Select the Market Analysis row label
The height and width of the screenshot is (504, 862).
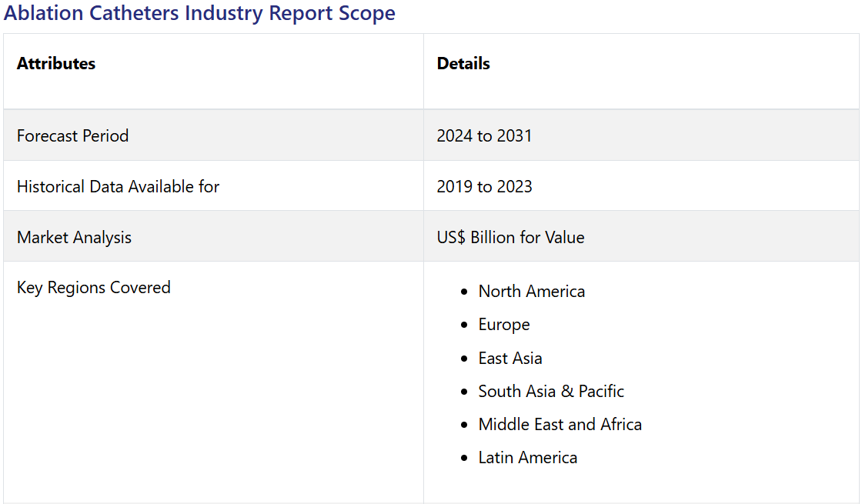coord(74,238)
